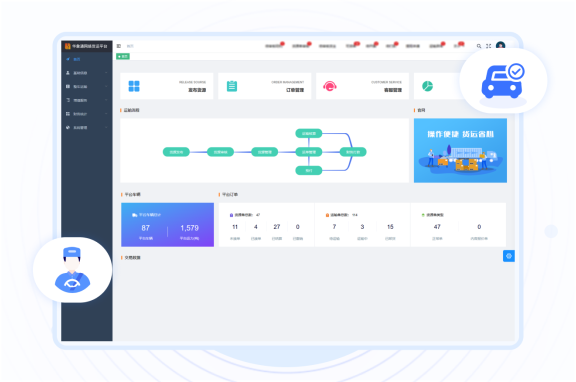Image resolution: width=576 pixels, height=382 pixels.
Task: Expand the last sidebar menu with the globe icon
Action: coord(87,127)
